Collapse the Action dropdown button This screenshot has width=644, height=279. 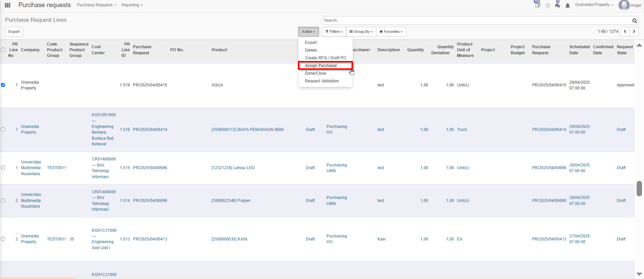pyautogui.click(x=309, y=31)
